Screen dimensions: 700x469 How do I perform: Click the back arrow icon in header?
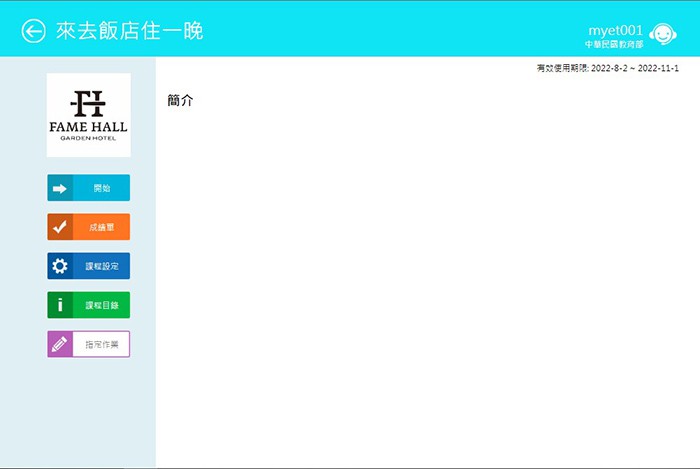tap(34, 31)
